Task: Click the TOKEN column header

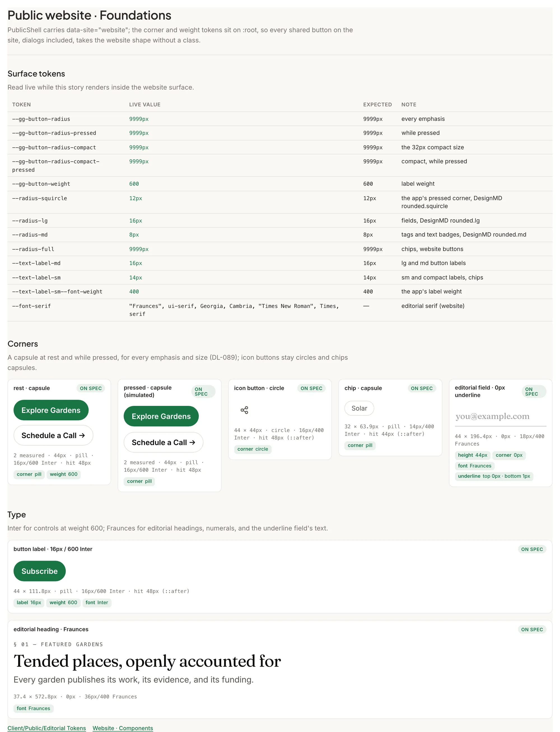Action: click(x=21, y=105)
